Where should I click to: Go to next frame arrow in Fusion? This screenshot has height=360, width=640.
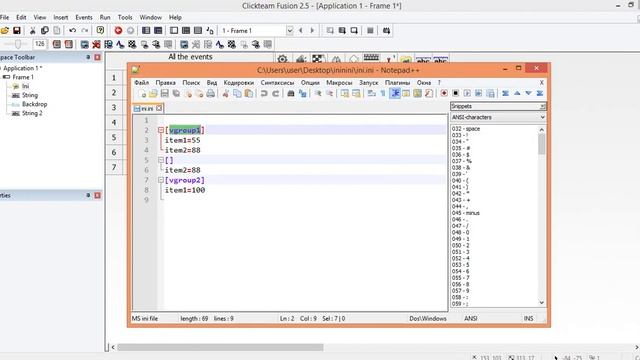coord(312,31)
